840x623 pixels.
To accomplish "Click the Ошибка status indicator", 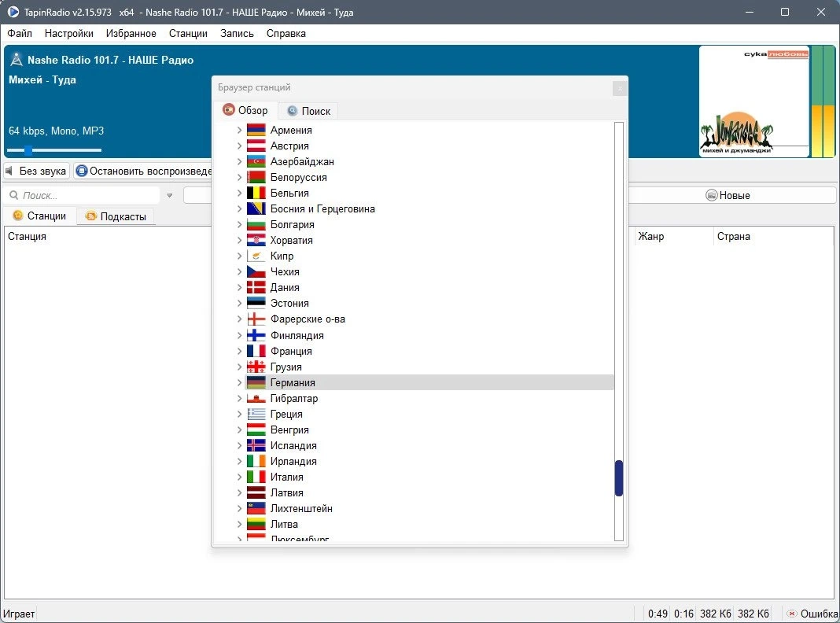I will point(812,614).
